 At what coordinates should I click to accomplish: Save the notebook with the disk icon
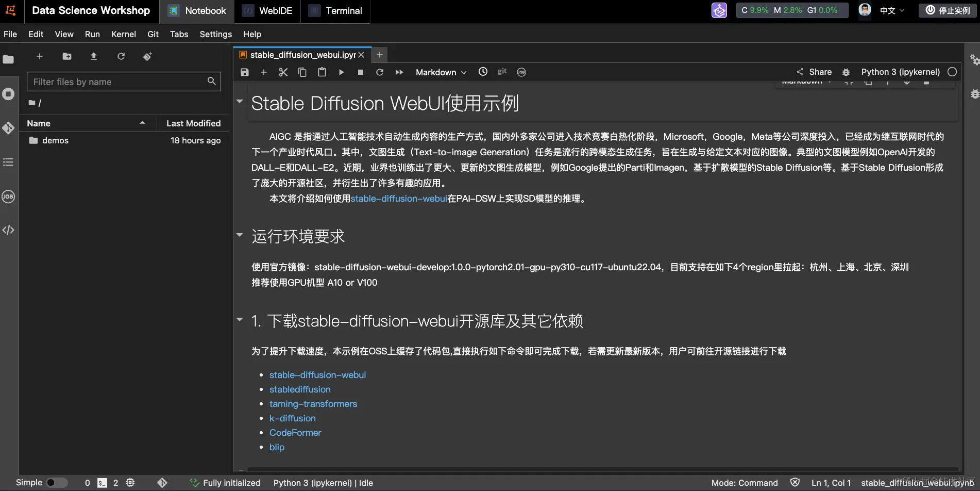pos(245,72)
